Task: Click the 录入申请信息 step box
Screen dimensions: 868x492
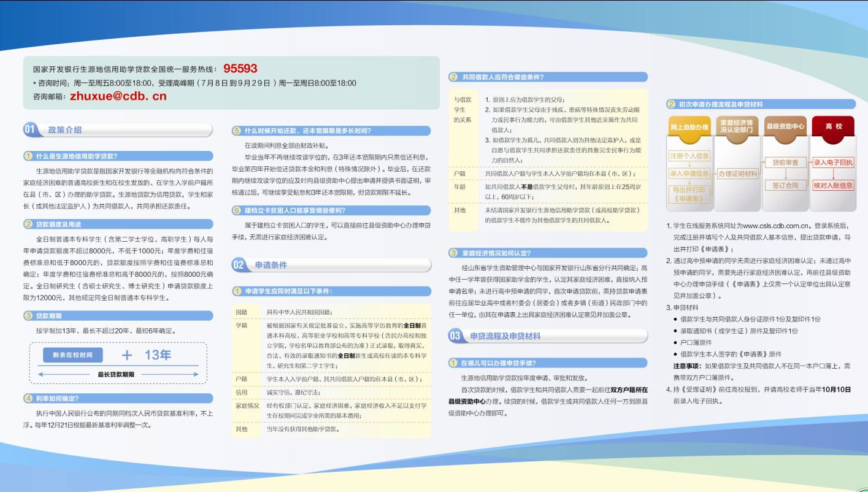Action: 689,174
